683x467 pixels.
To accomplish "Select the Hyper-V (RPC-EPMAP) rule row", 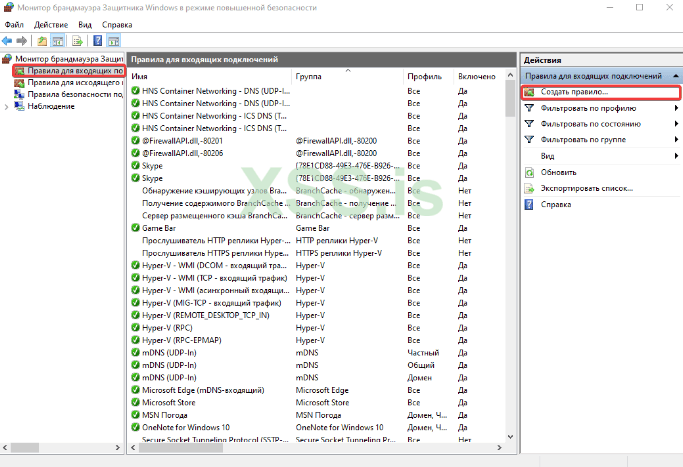I will tap(317, 340).
